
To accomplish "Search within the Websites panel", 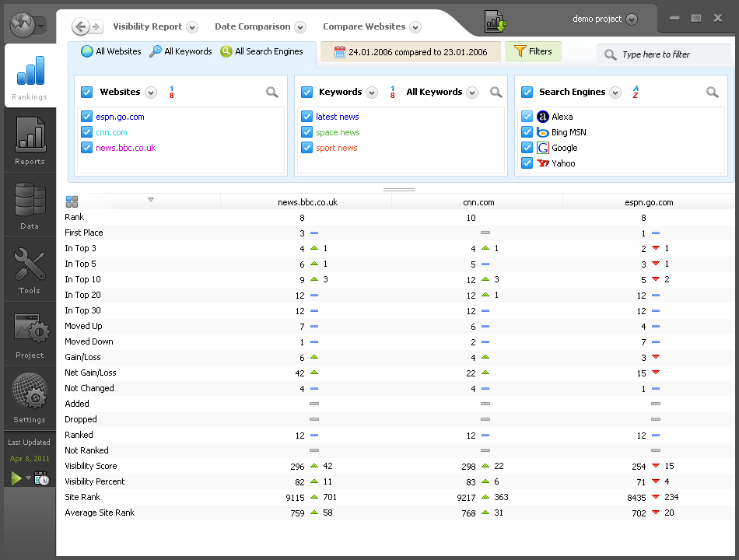I will pos(272,92).
